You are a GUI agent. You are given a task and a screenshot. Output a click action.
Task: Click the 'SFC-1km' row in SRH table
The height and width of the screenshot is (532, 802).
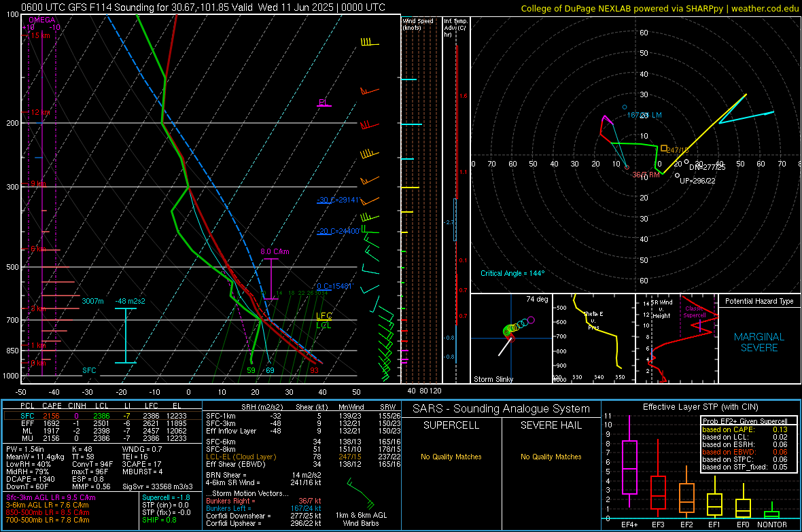[303, 416]
